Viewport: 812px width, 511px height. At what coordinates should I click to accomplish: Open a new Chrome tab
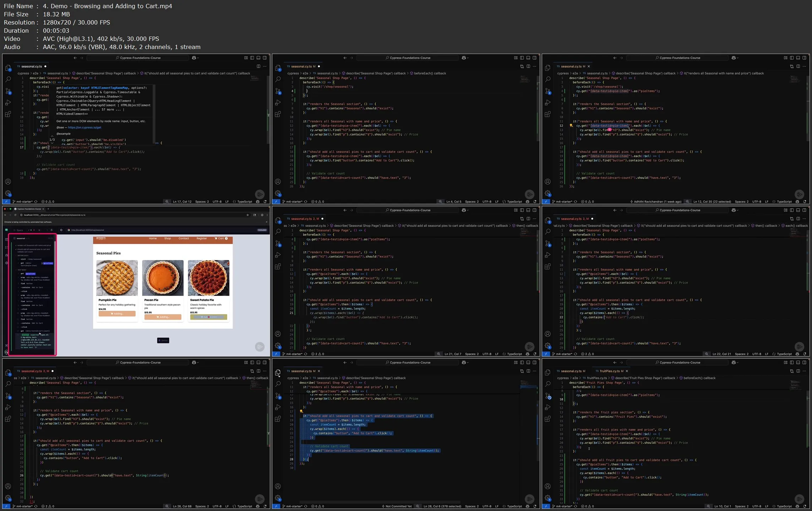(49, 209)
